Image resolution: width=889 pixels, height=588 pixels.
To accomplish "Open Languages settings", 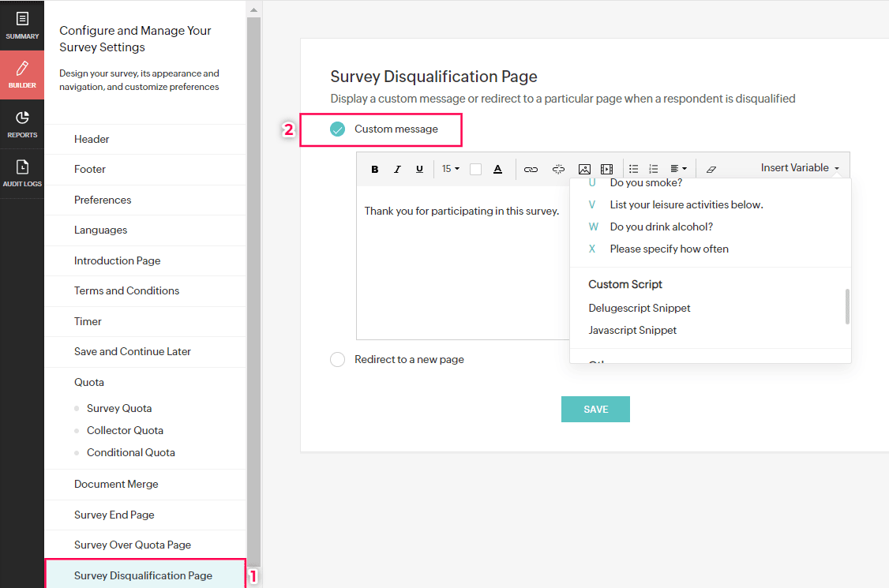I will click(145, 230).
